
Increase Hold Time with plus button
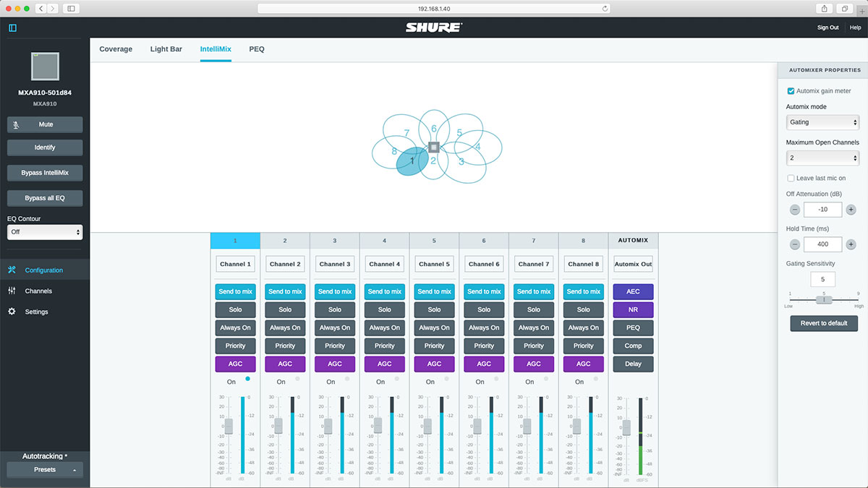[x=851, y=244]
